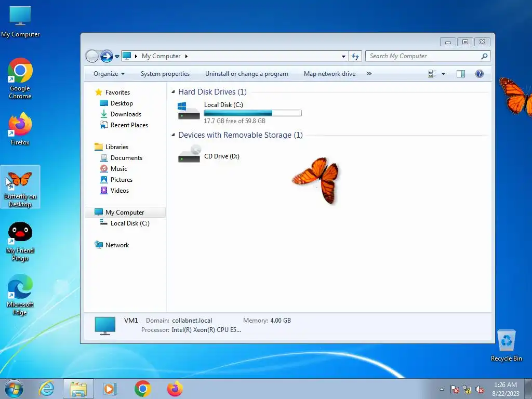The image size is (532, 399).
Task: Click the network status tray icon
Action: [x=467, y=390]
